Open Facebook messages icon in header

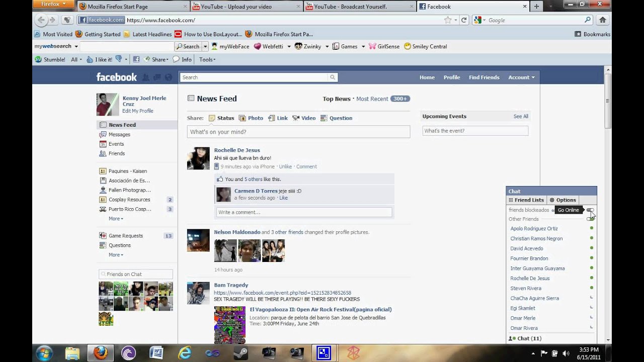157,77
